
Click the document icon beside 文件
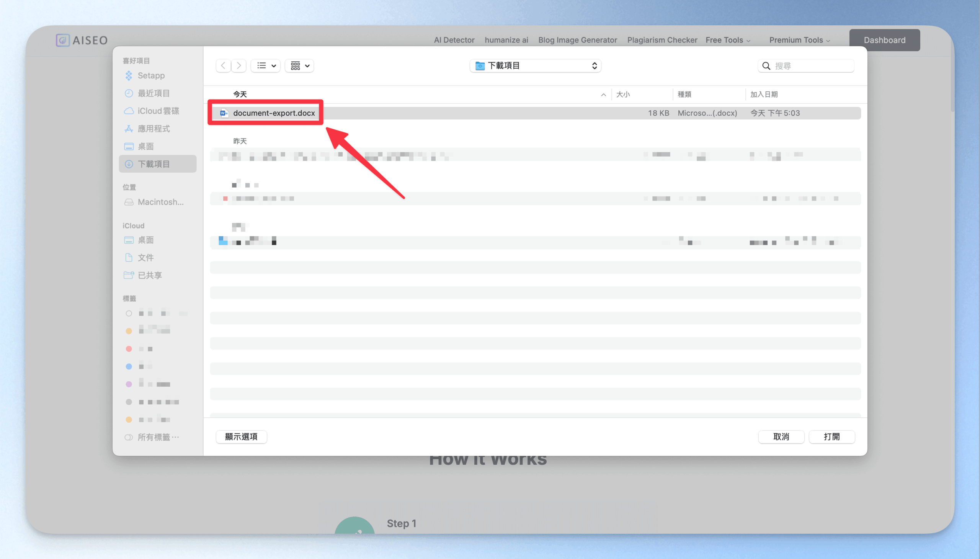pyautogui.click(x=129, y=258)
